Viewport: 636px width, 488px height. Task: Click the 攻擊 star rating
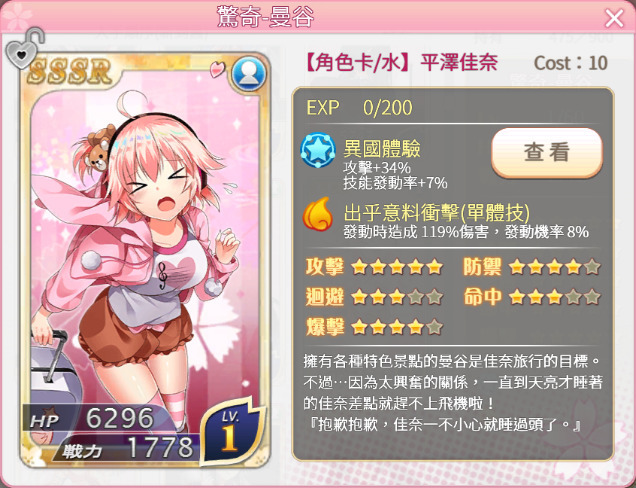pos(397,267)
